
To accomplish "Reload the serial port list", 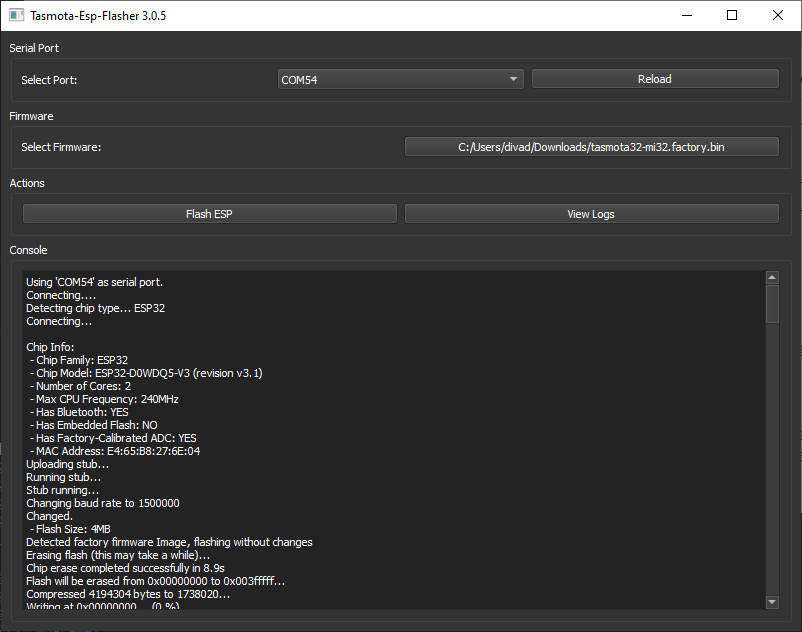I will [655, 79].
